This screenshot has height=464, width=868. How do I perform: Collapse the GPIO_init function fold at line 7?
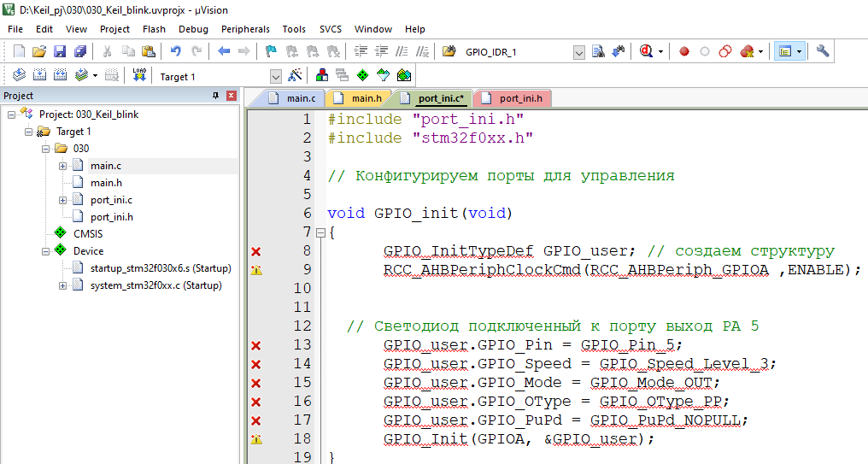coord(320,232)
